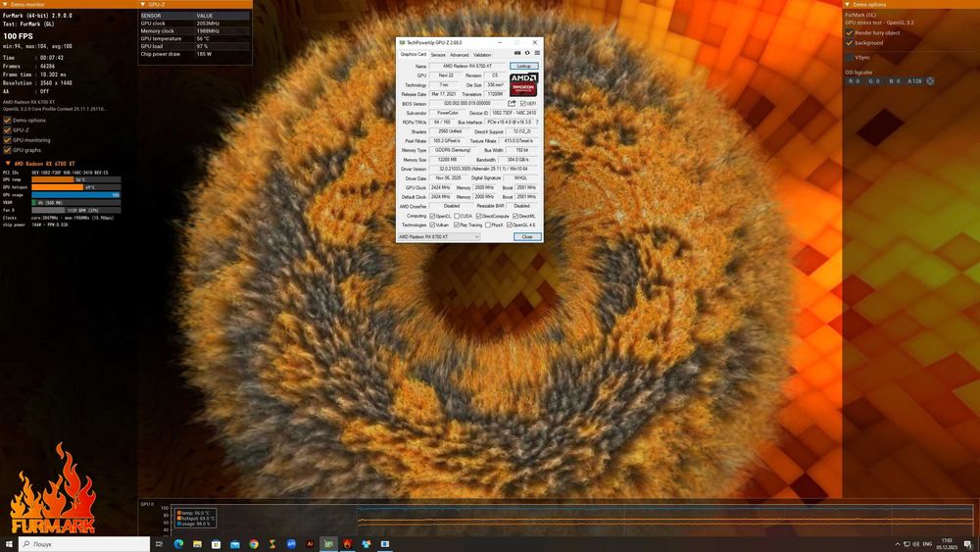Toggle UEFI checkbox in GPU-Z
Image resolution: width=980 pixels, height=552 pixels.
(523, 103)
